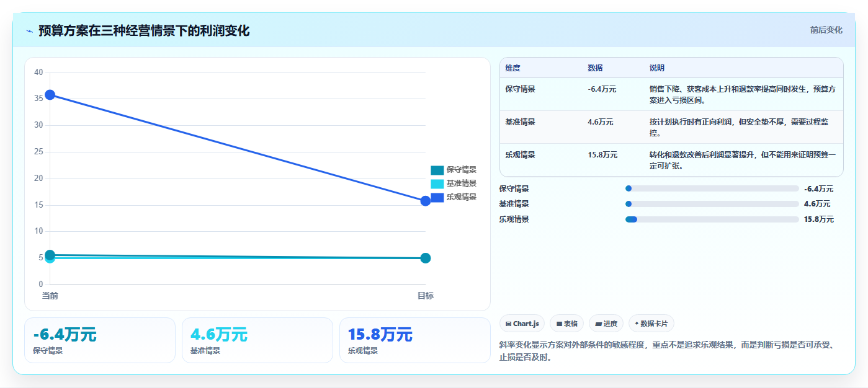Click the description starting 转化和退款改善

click(743, 160)
